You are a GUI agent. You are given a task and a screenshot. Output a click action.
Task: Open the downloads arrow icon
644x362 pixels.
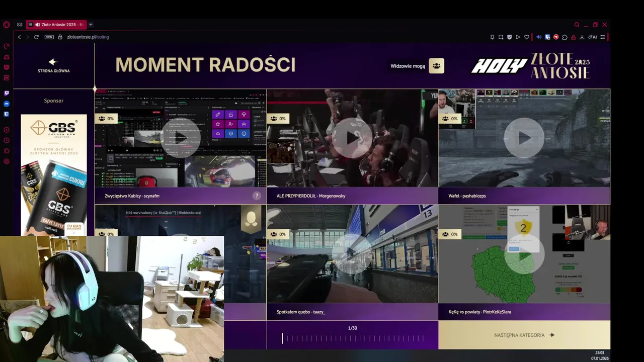click(582, 37)
